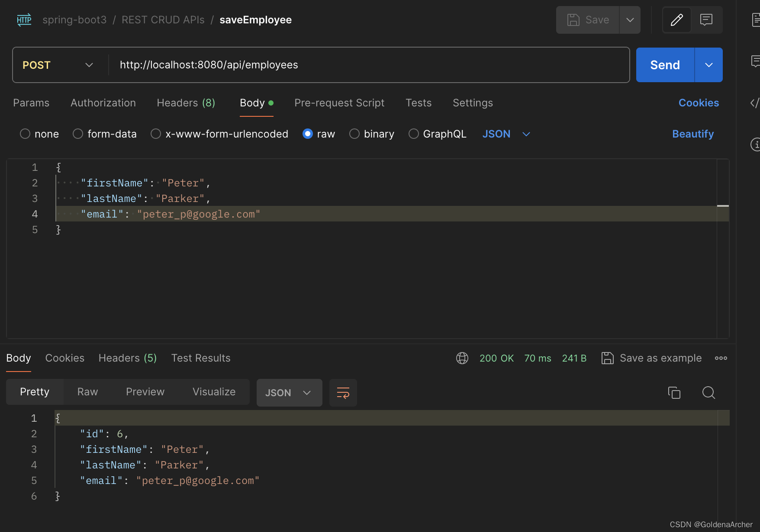Click the request URL input field
This screenshot has width=760, height=532.
tap(369, 65)
